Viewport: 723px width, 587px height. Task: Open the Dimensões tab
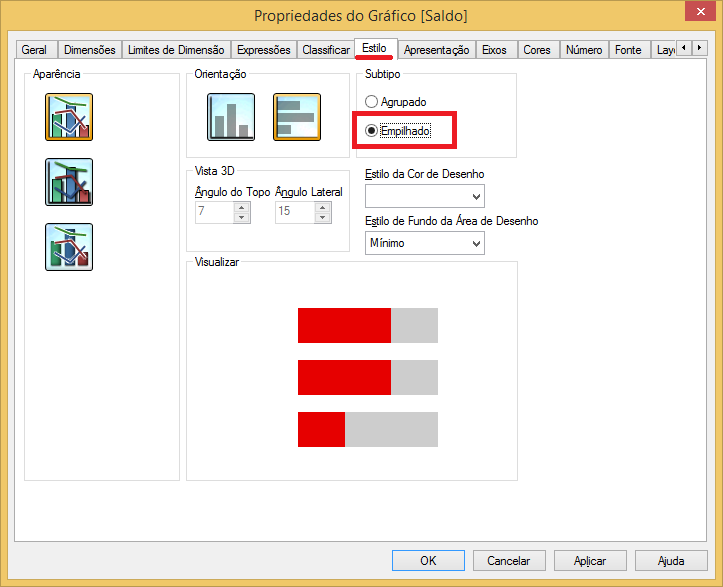89,50
